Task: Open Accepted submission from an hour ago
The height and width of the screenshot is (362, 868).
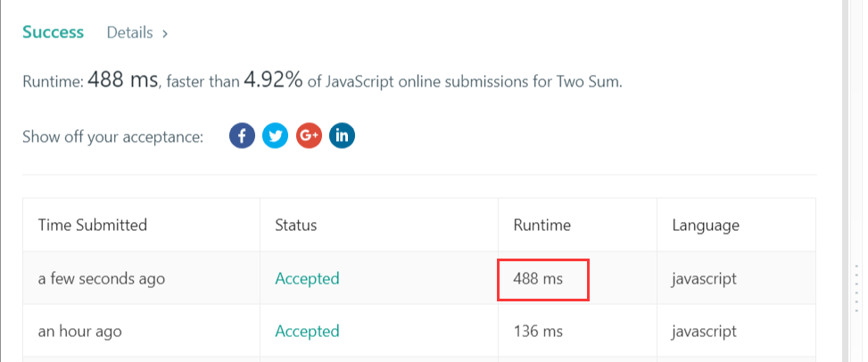Action: tap(307, 331)
